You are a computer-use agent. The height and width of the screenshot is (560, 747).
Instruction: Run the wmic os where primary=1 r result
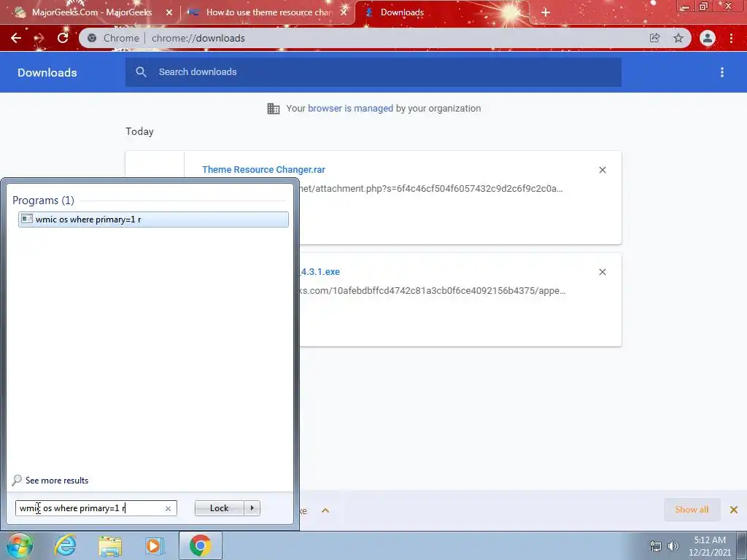(153, 219)
